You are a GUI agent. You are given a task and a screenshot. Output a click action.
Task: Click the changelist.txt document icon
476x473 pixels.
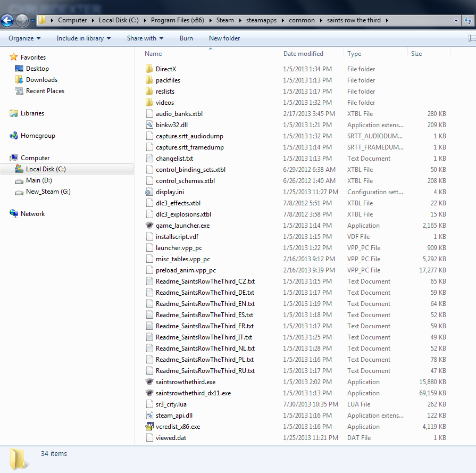[x=149, y=158]
